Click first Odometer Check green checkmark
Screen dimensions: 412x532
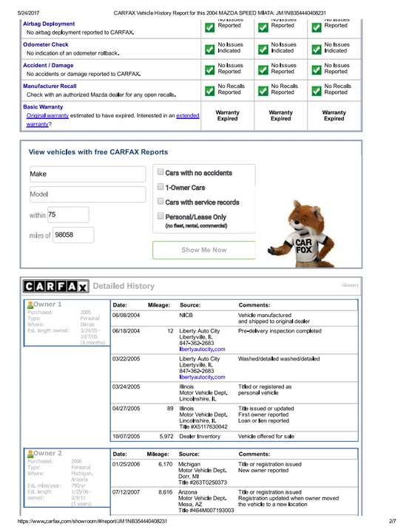(209, 50)
